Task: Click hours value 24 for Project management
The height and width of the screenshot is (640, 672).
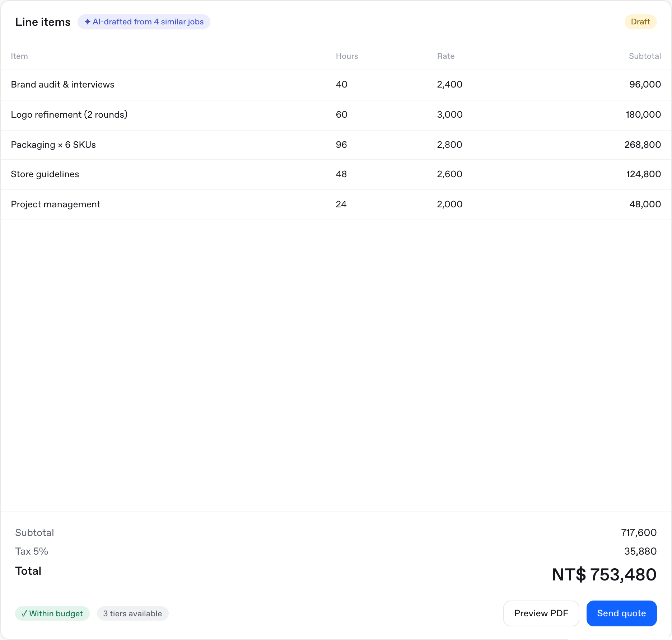Action: tap(341, 204)
